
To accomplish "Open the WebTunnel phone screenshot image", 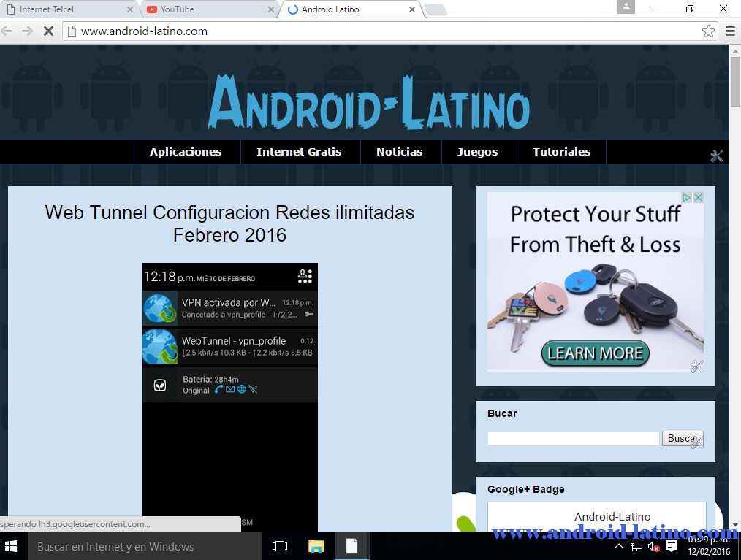I will tap(230, 396).
